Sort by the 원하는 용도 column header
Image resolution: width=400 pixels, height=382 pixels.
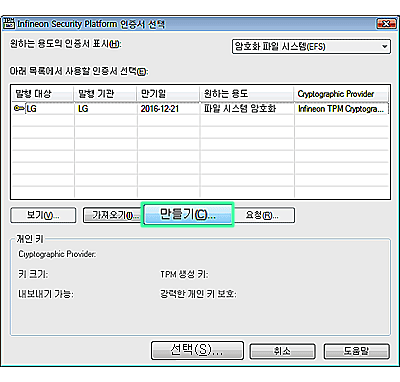pyautogui.click(x=246, y=94)
